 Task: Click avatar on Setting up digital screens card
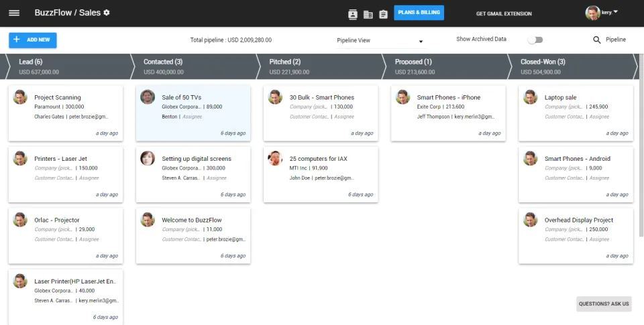click(x=148, y=158)
